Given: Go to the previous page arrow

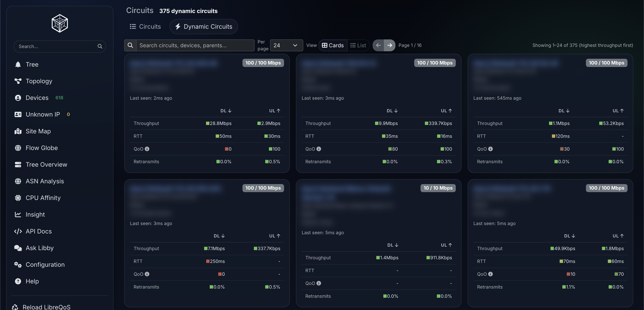Looking at the screenshot, I should coord(378,45).
